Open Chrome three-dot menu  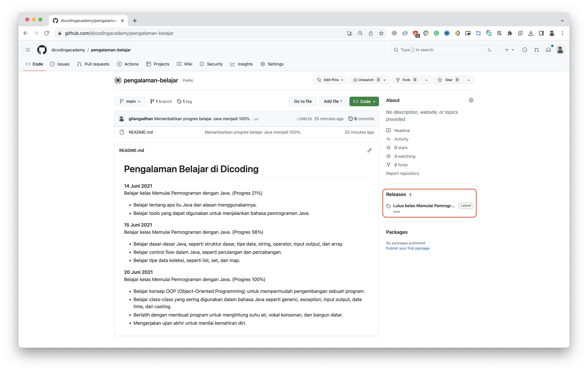pos(562,33)
